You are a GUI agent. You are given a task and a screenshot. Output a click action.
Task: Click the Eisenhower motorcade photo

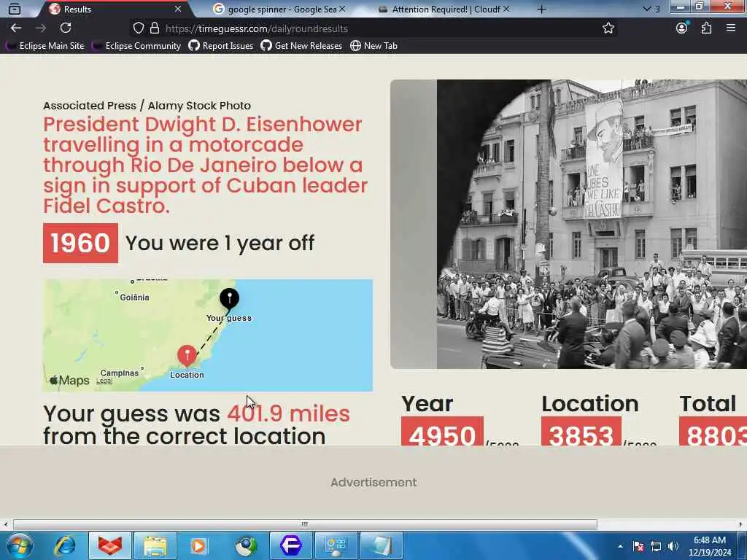592,224
